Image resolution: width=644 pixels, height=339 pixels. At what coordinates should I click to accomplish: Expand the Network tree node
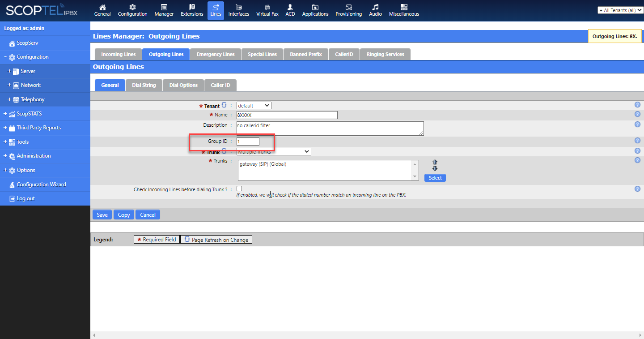9,85
